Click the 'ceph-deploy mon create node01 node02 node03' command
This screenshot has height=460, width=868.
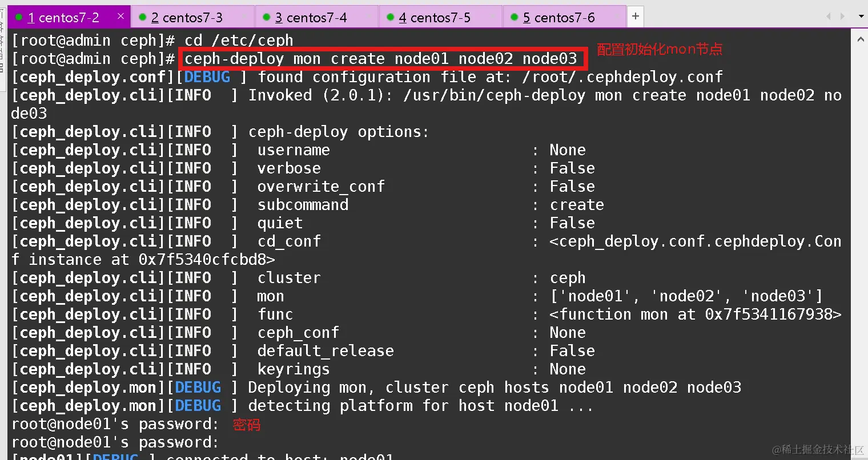(x=381, y=59)
